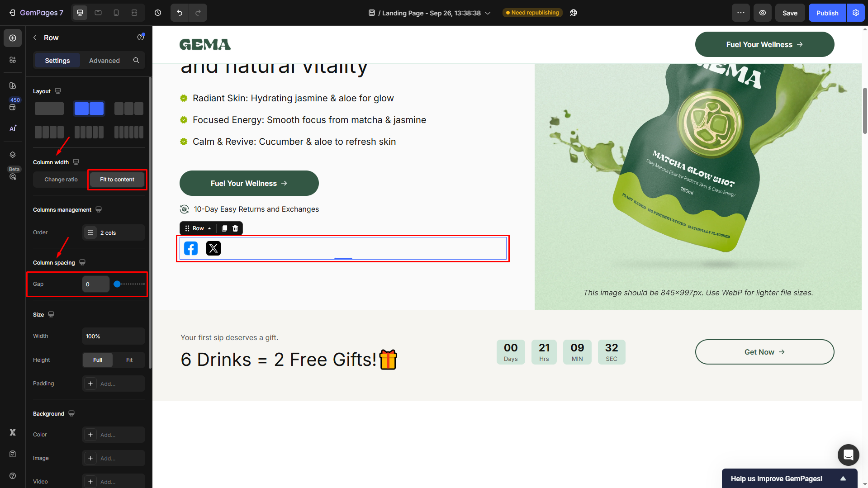This screenshot has width=868, height=488.
Task: Expand the Row element selector caret
Action: click(x=209, y=228)
